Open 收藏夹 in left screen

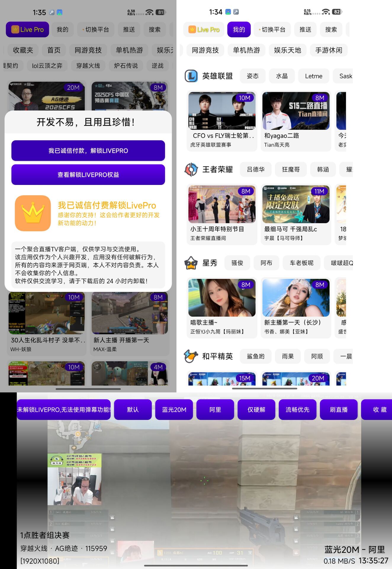(23, 50)
